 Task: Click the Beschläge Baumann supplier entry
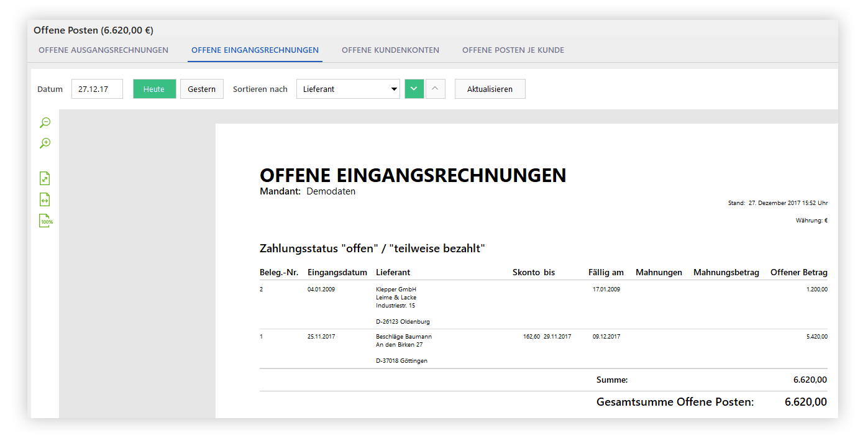404,337
